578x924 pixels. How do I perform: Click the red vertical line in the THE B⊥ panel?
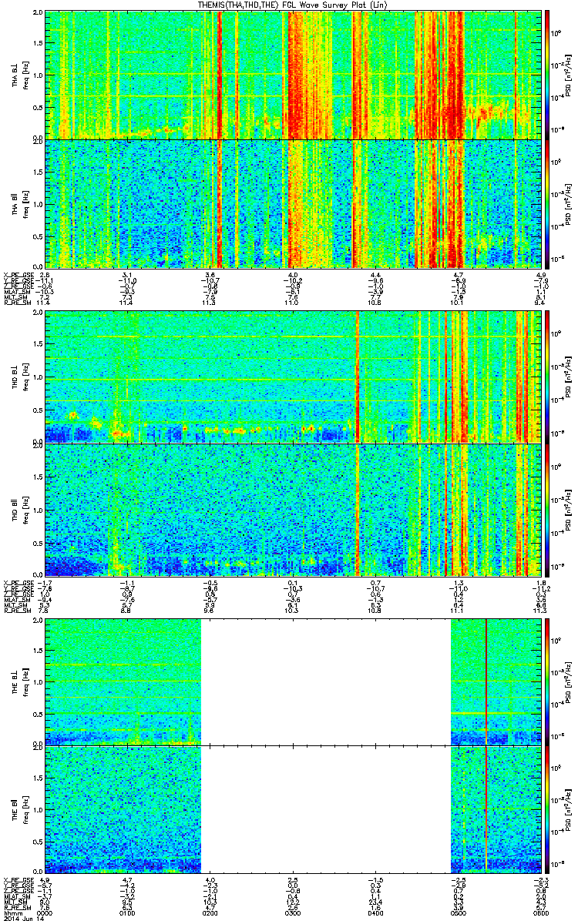[486, 681]
